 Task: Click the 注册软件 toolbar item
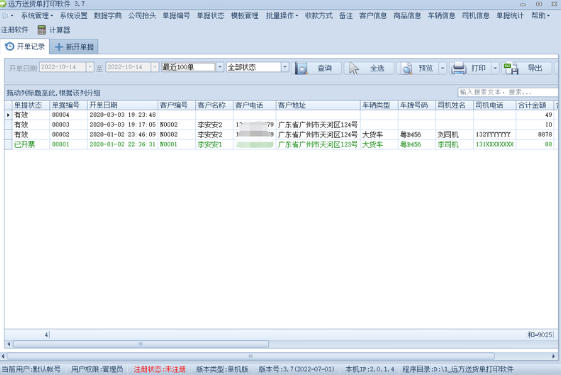(x=14, y=30)
